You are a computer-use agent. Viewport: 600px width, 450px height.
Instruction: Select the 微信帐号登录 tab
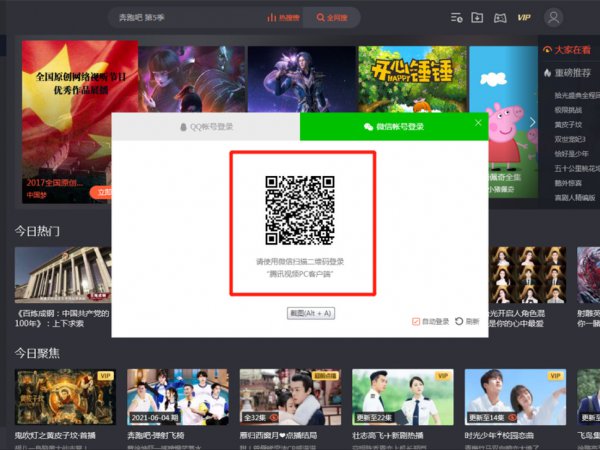pyautogui.click(x=394, y=127)
